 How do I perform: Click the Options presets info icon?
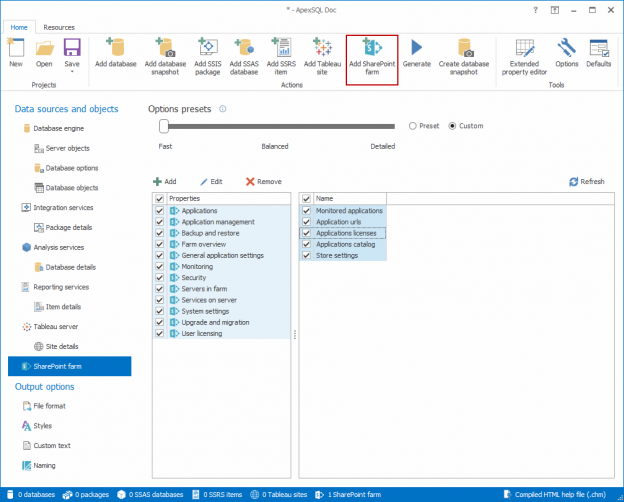pos(223,109)
